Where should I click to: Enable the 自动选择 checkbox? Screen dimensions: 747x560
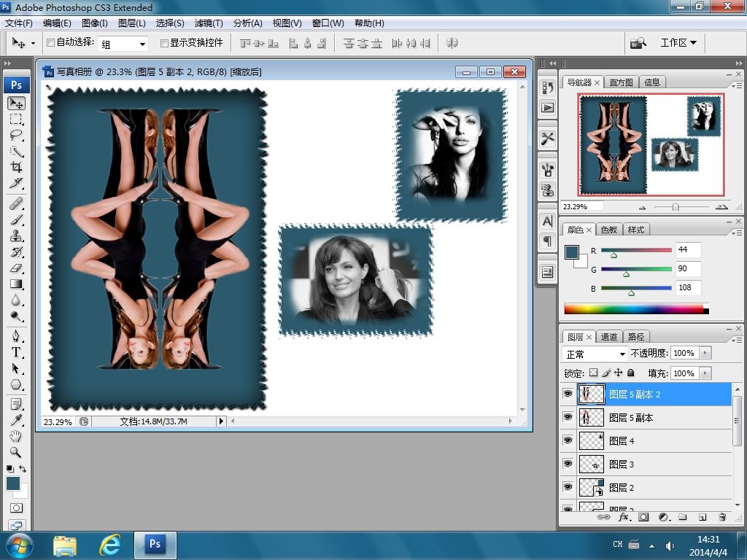point(50,43)
